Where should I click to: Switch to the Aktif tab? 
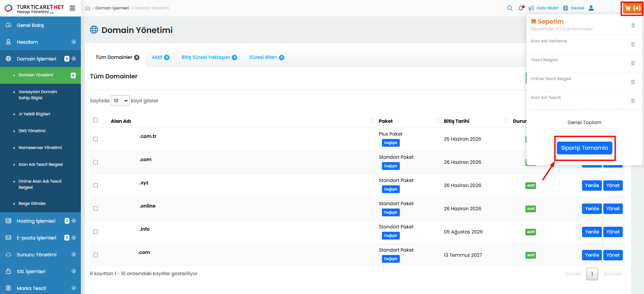coord(160,57)
